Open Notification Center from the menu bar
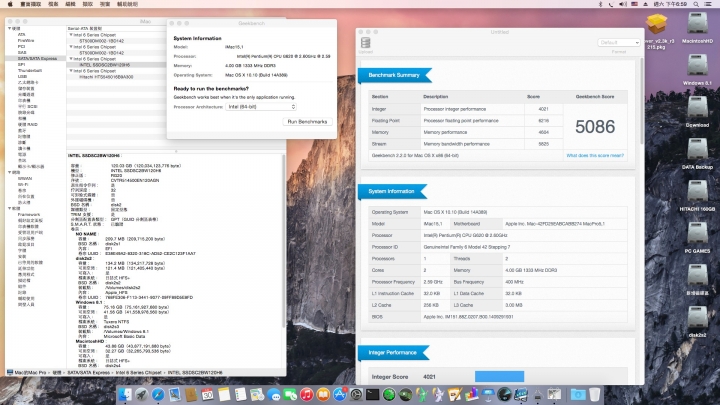The width and height of the screenshot is (720, 405). click(x=709, y=4)
